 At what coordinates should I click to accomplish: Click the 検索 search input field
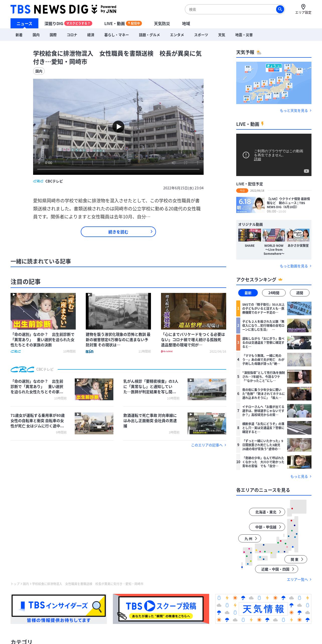point(231,9)
